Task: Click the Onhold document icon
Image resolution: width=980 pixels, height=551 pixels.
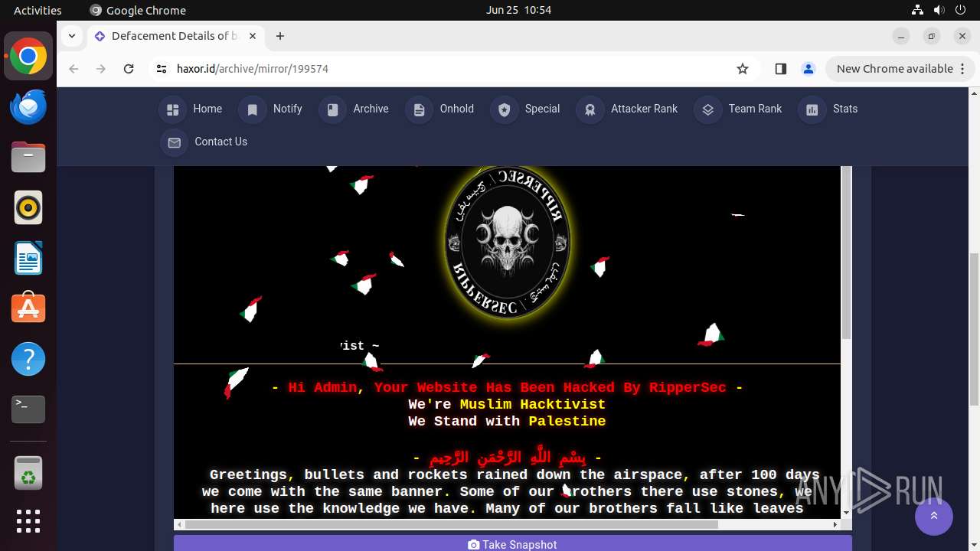Action: 419,109
